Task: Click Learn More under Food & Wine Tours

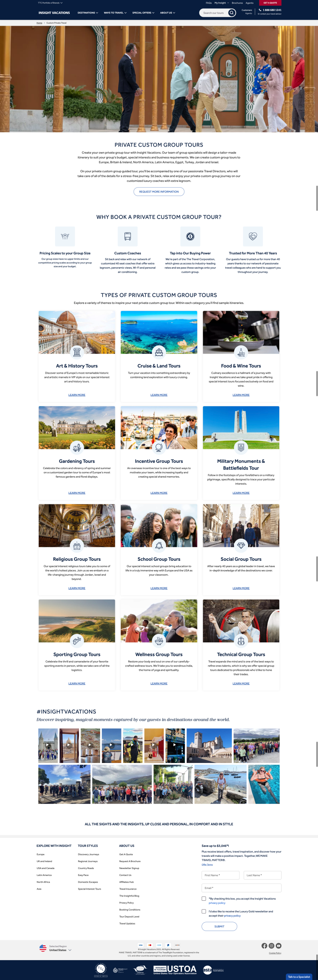Action: (x=241, y=395)
